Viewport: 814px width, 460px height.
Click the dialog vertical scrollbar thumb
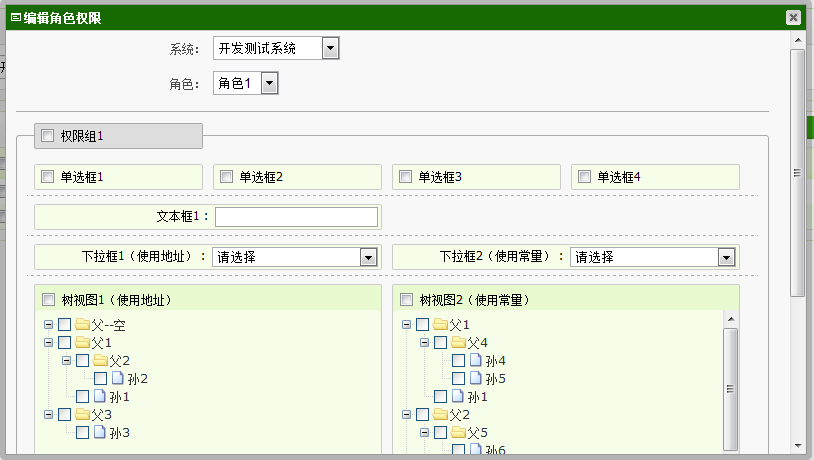click(797, 173)
